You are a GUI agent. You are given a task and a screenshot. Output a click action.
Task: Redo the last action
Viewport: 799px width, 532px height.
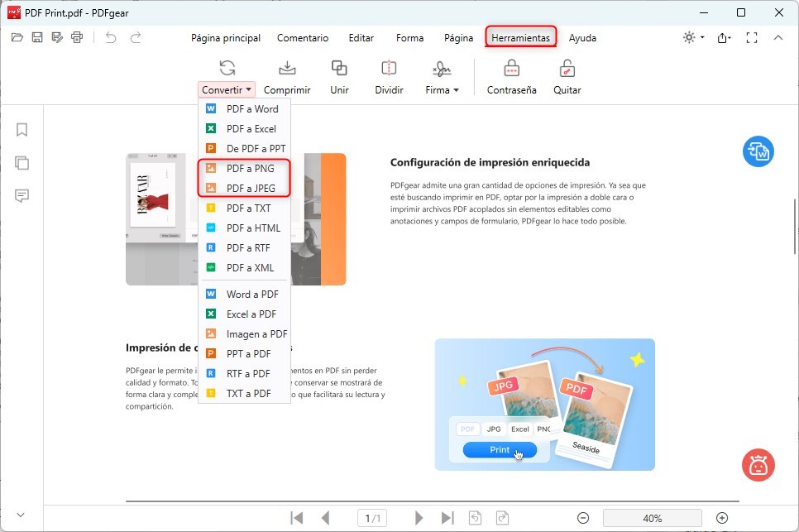pos(136,37)
